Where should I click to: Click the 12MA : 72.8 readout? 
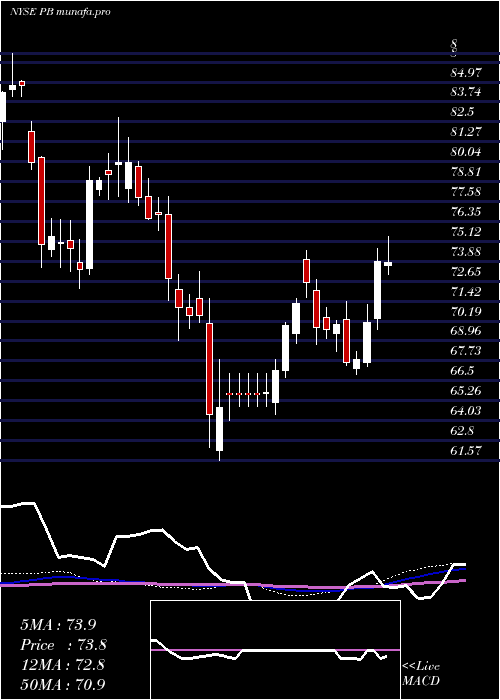(62, 665)
